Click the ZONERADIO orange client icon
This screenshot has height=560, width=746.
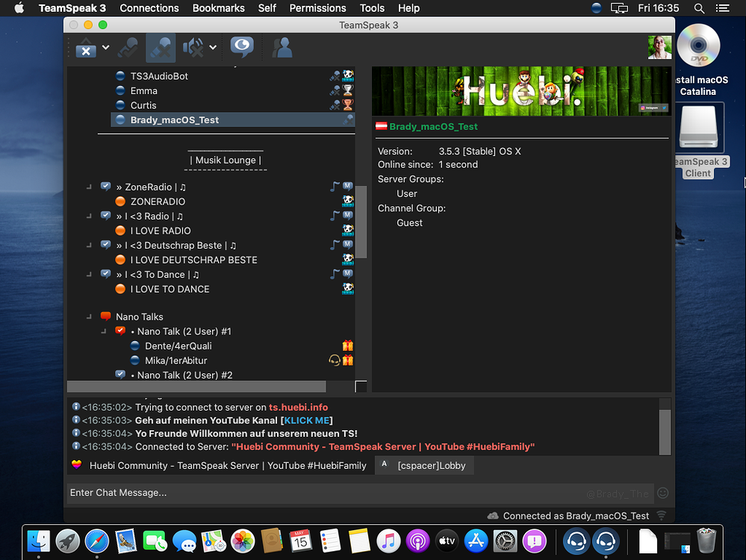(x=120, y=202)
